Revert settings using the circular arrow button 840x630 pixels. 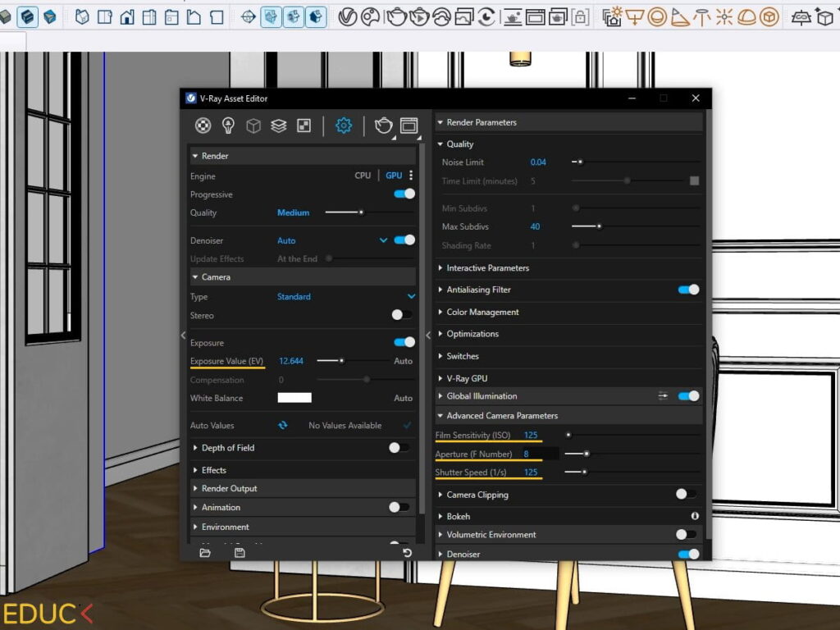tap(408, 553)
